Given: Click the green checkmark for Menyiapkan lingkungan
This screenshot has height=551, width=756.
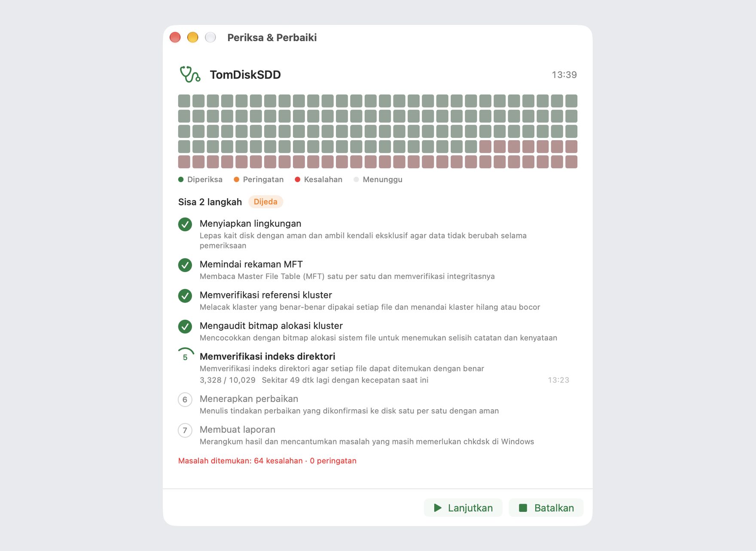Looking at the screenshot, I should point(185,224).
